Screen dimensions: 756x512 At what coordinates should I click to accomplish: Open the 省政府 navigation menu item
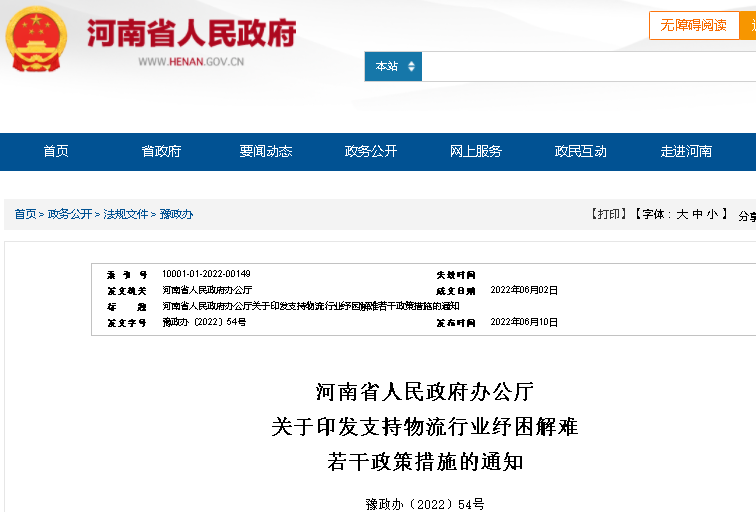[x=161, y=151]
